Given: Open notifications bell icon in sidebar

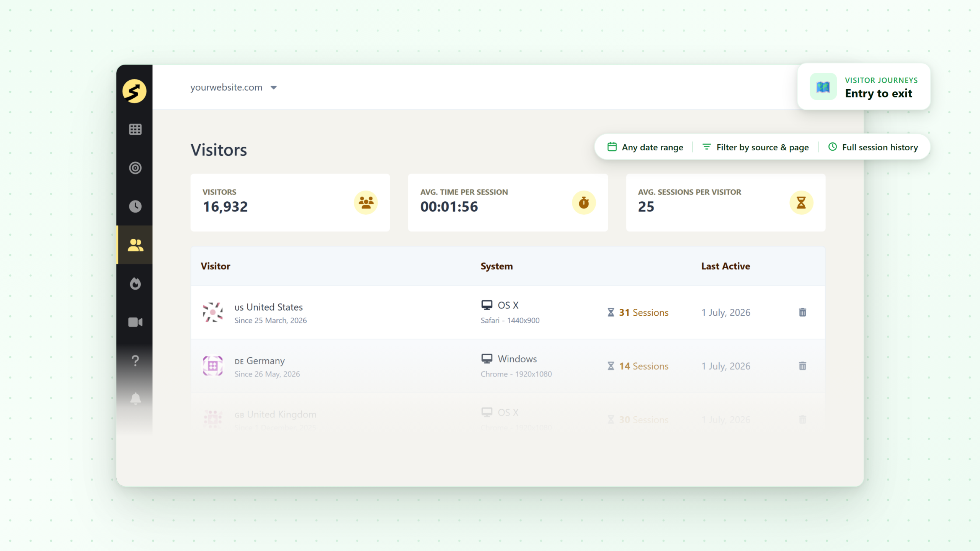Looking at the screenshot, I should (x=135, y=399).
